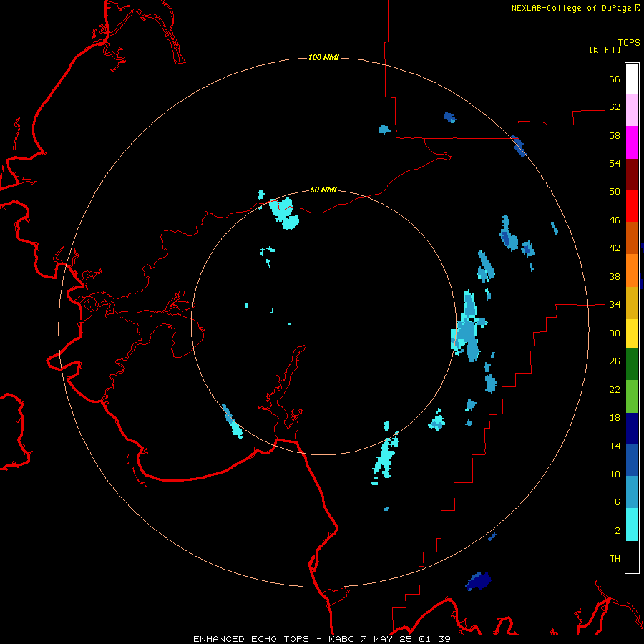The width and height of the screenshot is (644, 644).
Task: Click the dark navy radar echo blob
Action: tap(479, 581)
